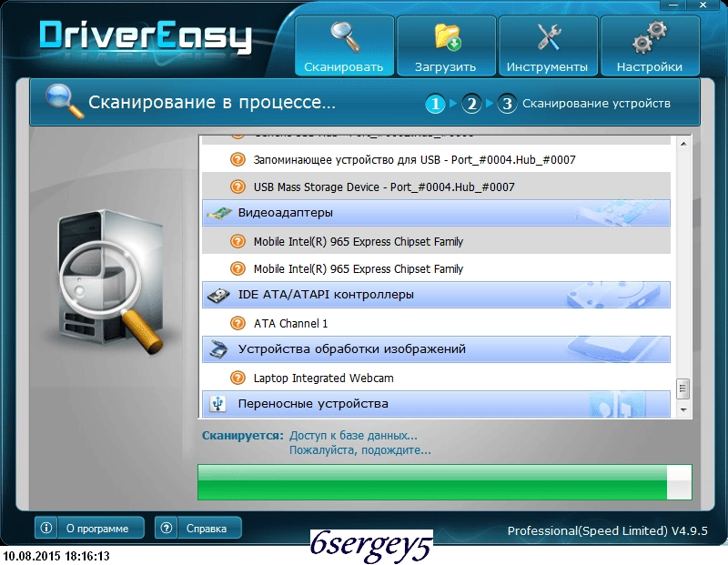Select first Mobile Intel(R) 965 Express row on gray background

click(x=436, y=241)
